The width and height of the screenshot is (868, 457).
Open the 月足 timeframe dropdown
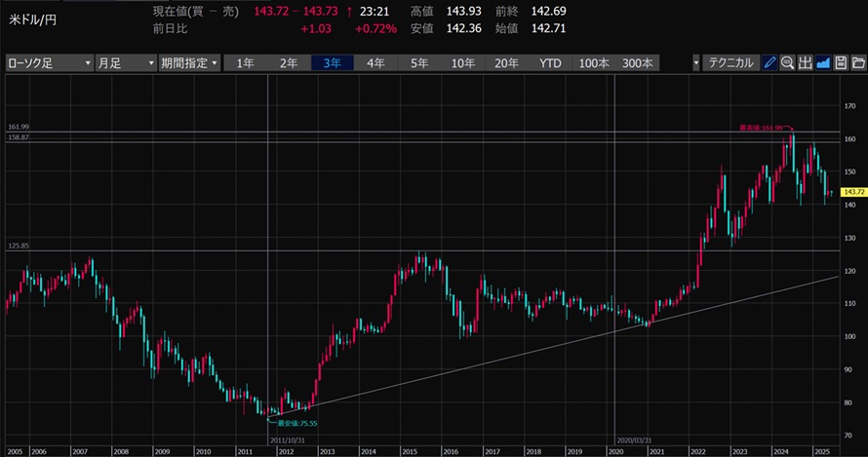click(x=126, y=63)
